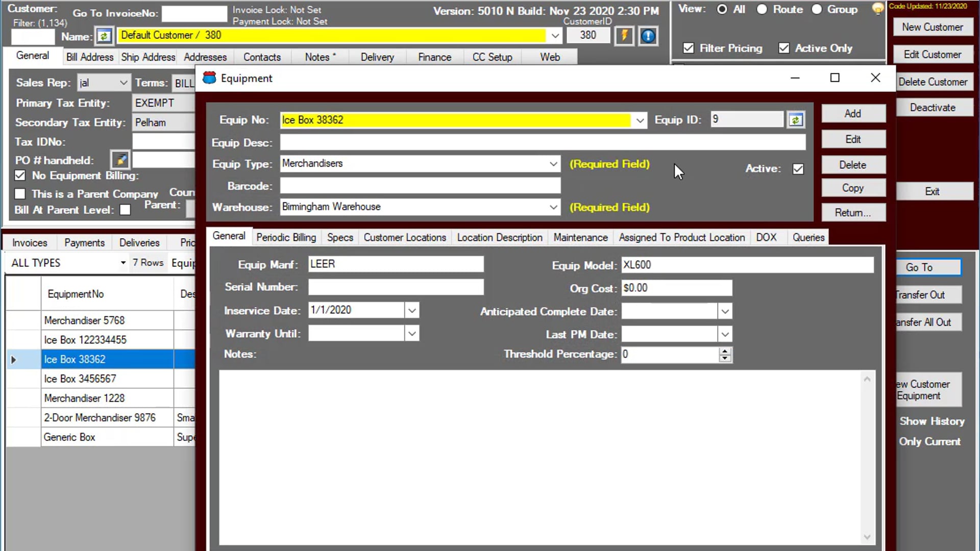Toggle No Equipment Billing checkbox
Viewport: 980px width, 551px height.
tap(20, 176)
